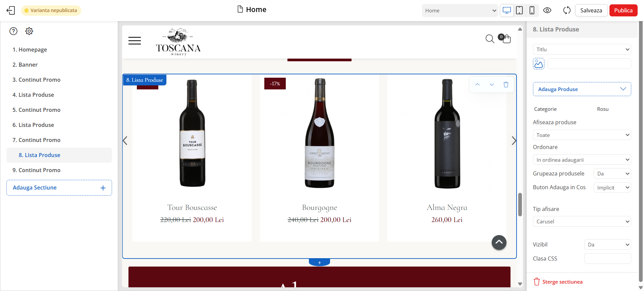Open the Grupeaza produsele dropdown

612,173
